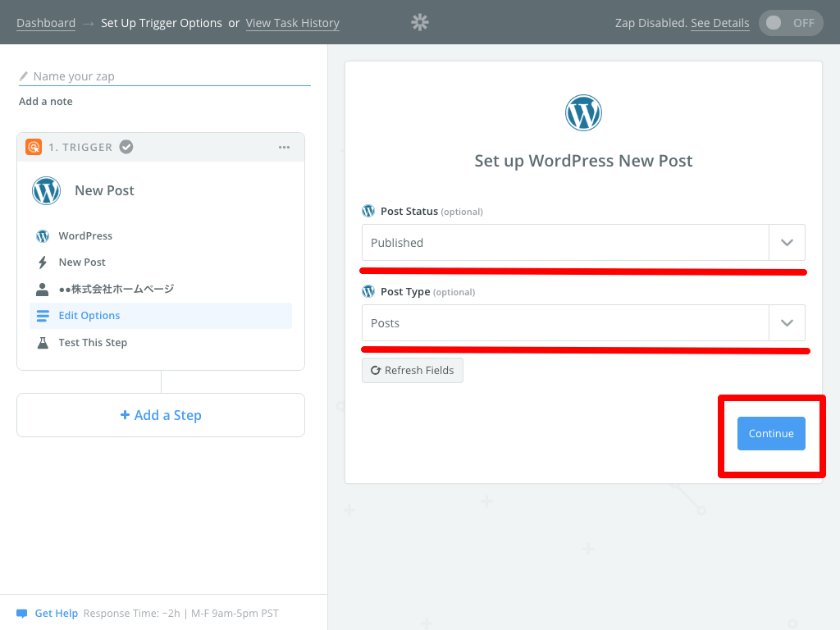Click the WordPress logo above setup heading
Screen dimensions: 840x630
coord(583,113)
